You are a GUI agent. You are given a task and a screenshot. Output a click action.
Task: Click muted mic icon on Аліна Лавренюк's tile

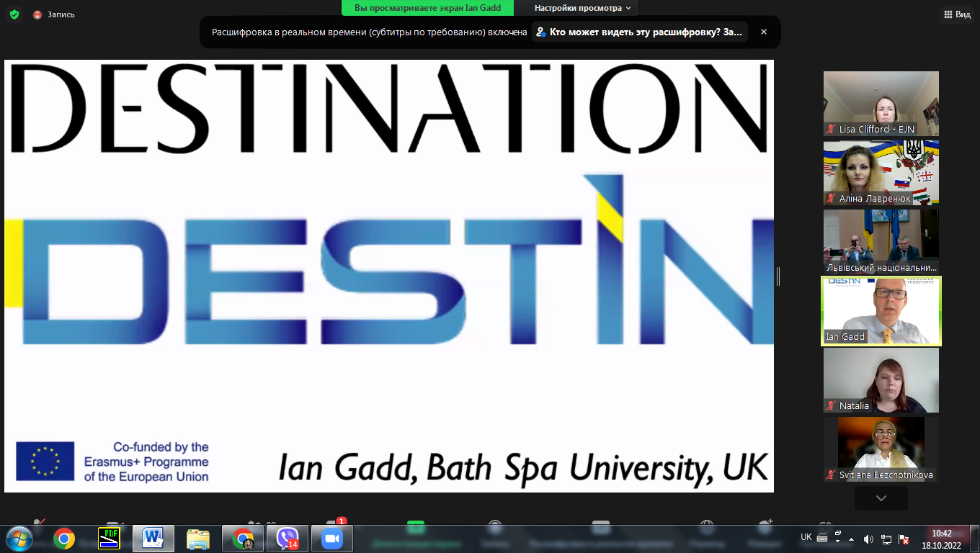pyautogui.click(x=832, y=198)
